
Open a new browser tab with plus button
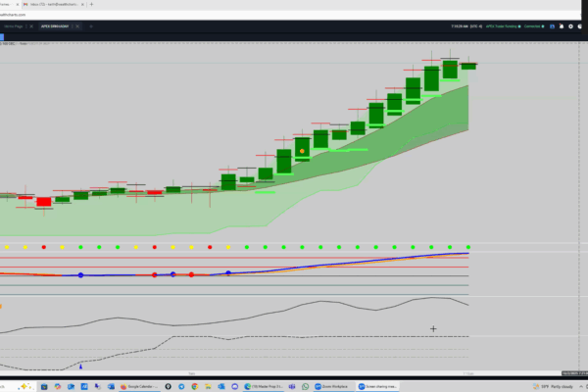click(x=91, y=3)
